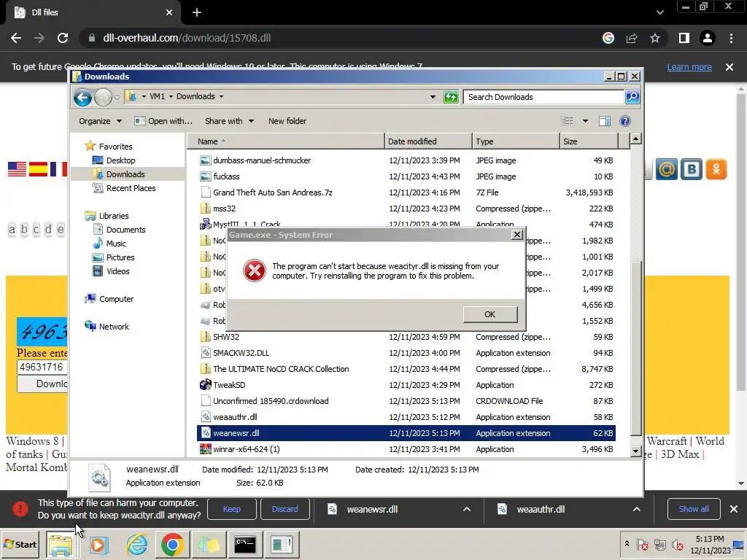The height and width of the screenshot is (560, 747).
Task: Expand options for the weaauthr.dll download
Action: coord(636,509)
